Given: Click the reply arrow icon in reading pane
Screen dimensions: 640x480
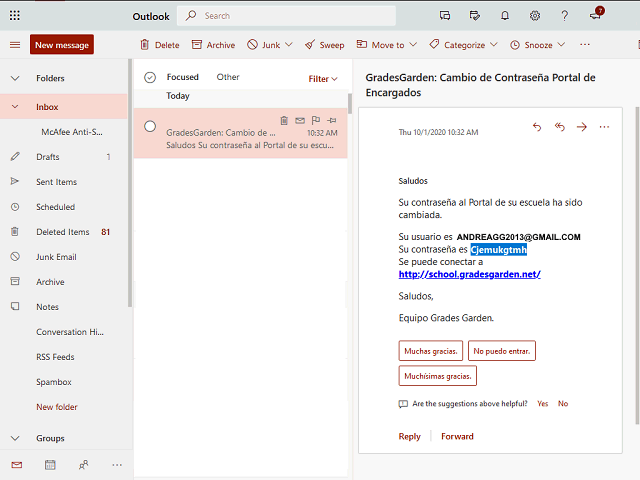Looking at the screenshot, I should [537, 127].
